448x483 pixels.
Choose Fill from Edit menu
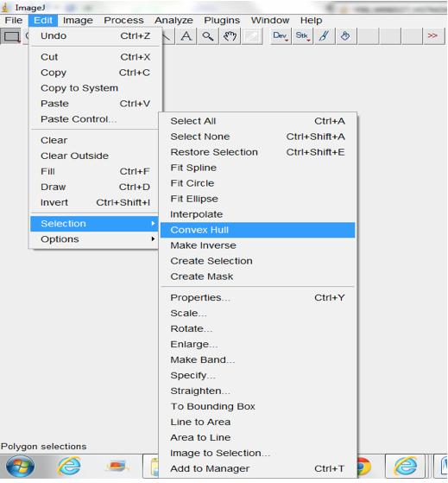click(94, 171)
